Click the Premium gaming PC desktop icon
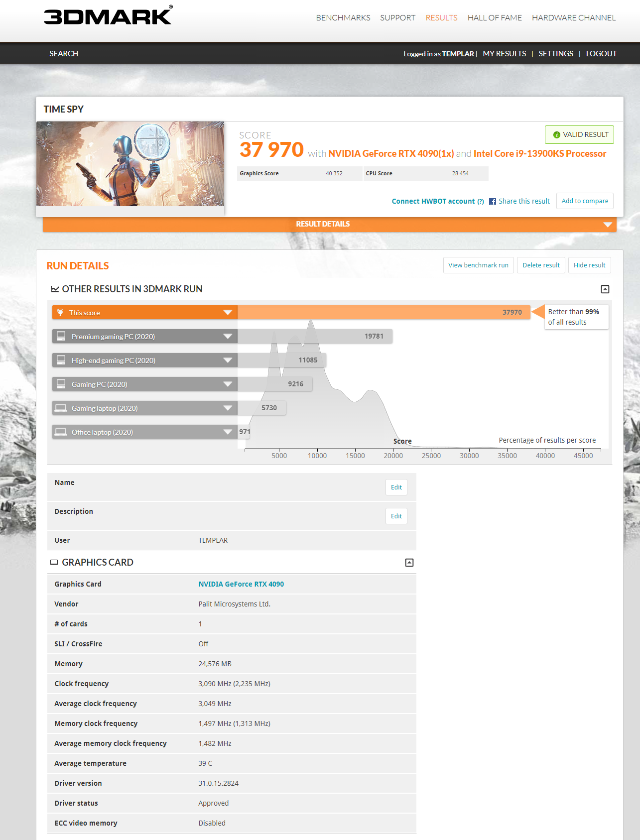 [x=61, y=336]
